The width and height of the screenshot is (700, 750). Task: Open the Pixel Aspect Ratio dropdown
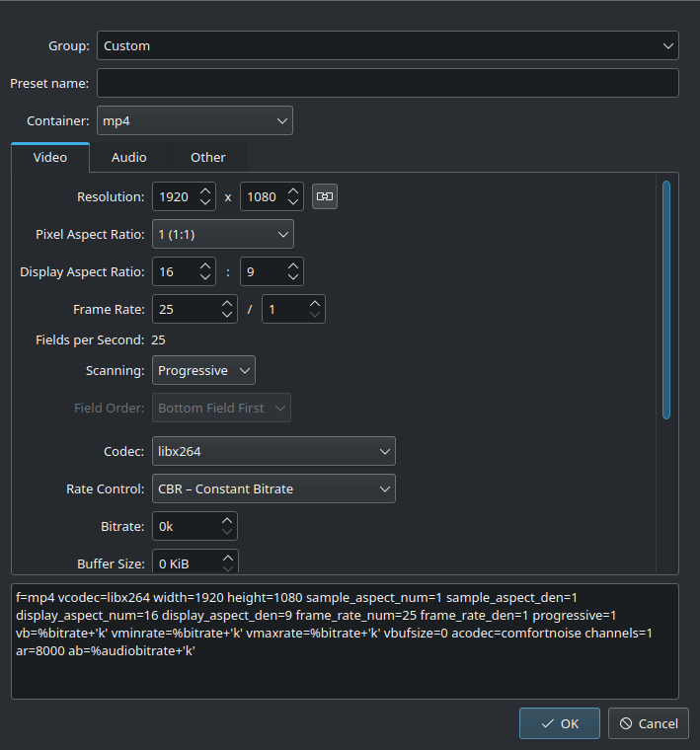(222, 234)
